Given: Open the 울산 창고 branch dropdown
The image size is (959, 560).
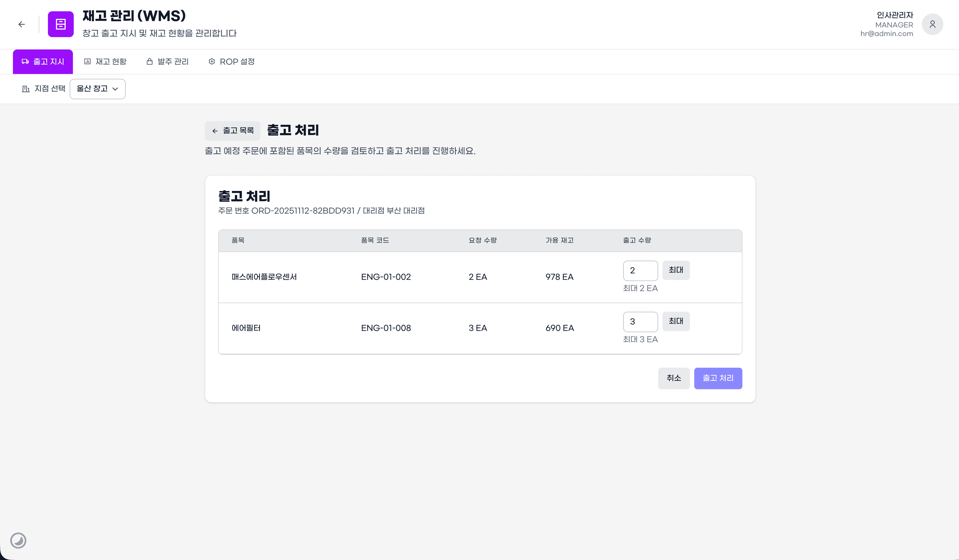Looking at the screenshot, I should pyautogui.click(x=97, y=89).
